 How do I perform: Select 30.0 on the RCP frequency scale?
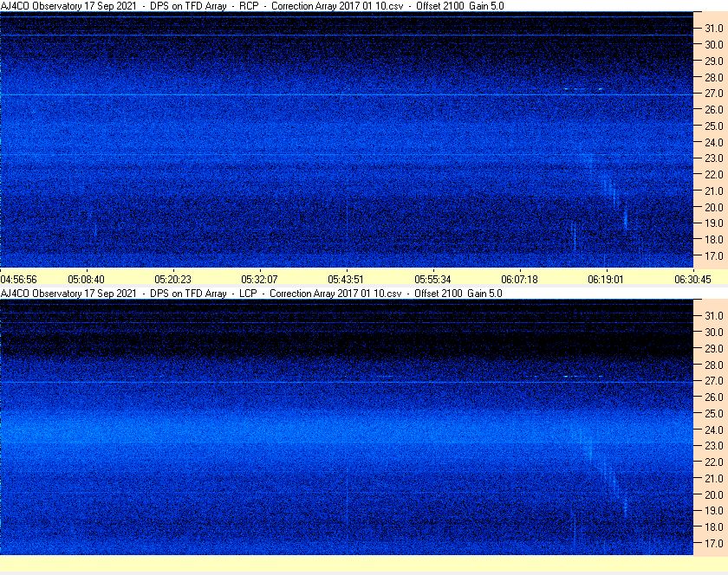click(714, 44)
